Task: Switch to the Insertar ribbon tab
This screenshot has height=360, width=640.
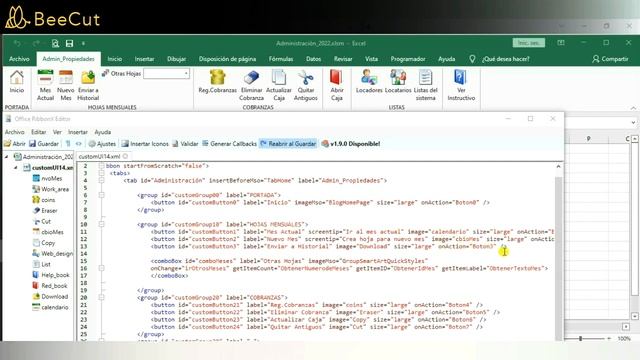Action: click(144, 59)
